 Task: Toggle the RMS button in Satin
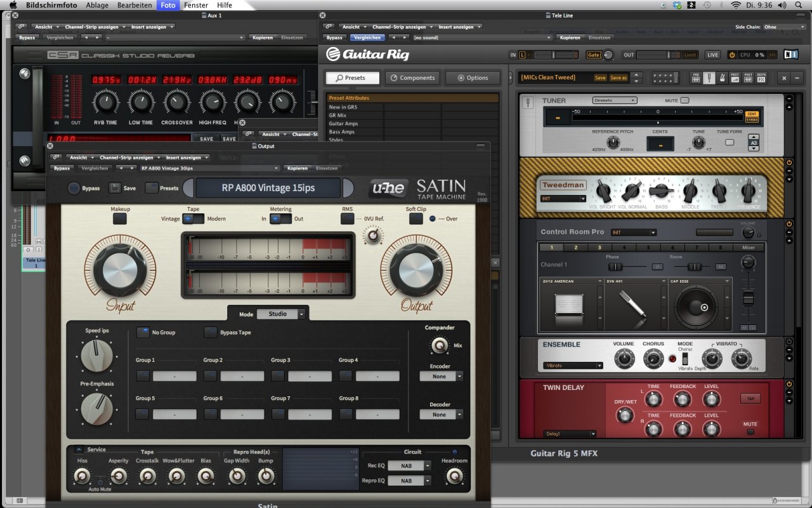[347, 218]
